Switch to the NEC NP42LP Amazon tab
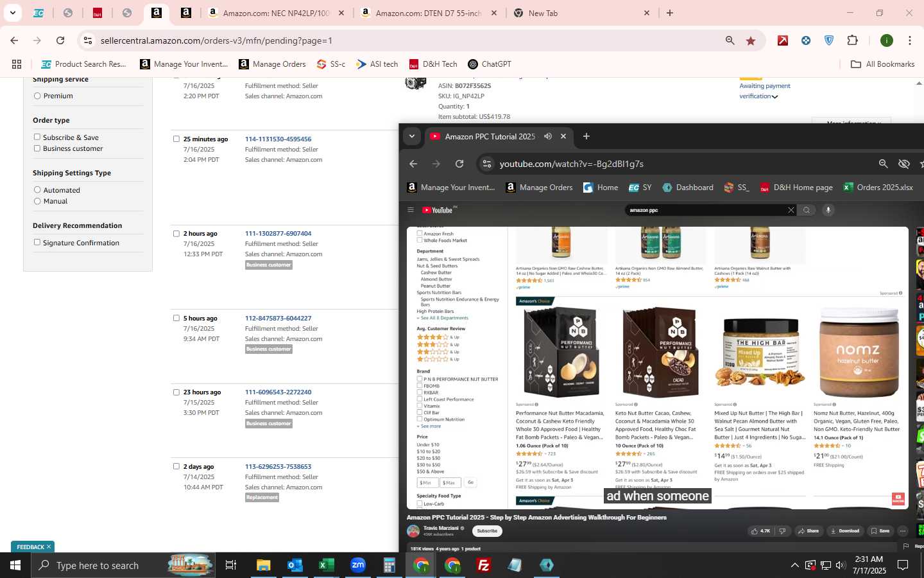924x578 pixels. tap(276, 13)
